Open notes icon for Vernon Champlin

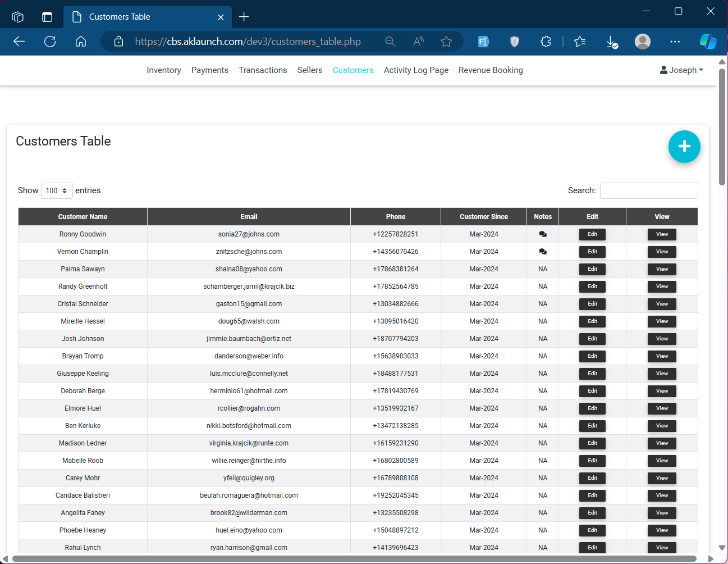542,252
